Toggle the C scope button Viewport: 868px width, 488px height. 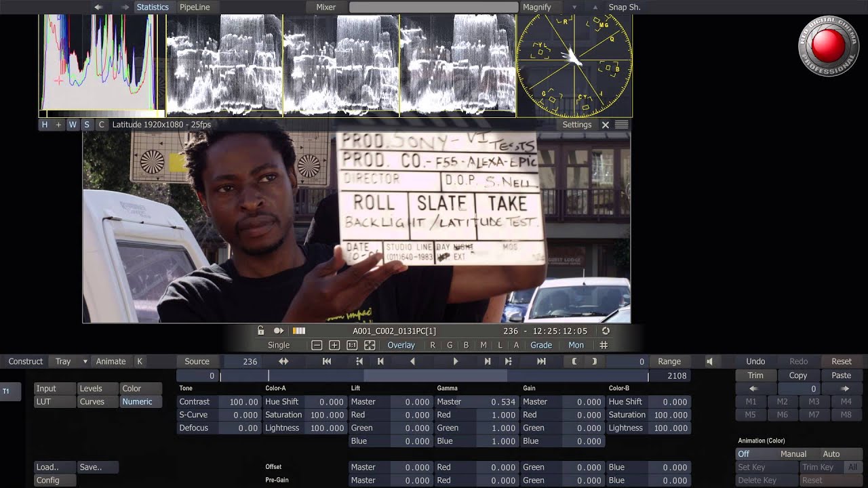tap(102, 125)
